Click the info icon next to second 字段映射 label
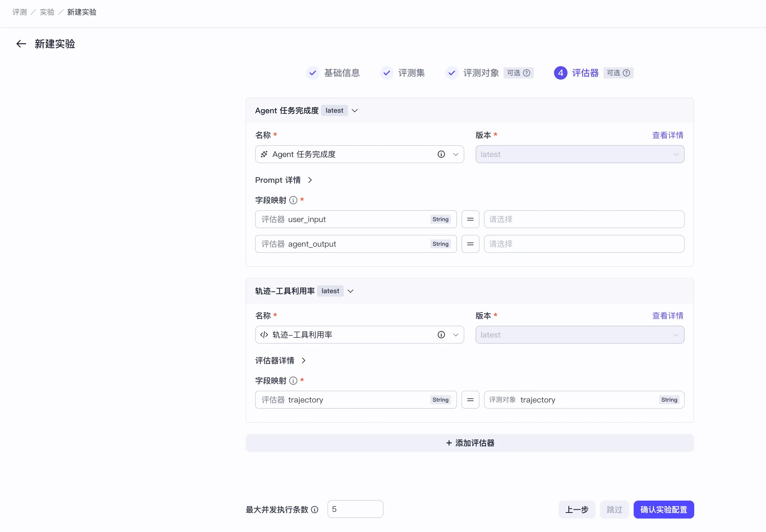Viewport: 766px width, 532px height. click(293, 381)
